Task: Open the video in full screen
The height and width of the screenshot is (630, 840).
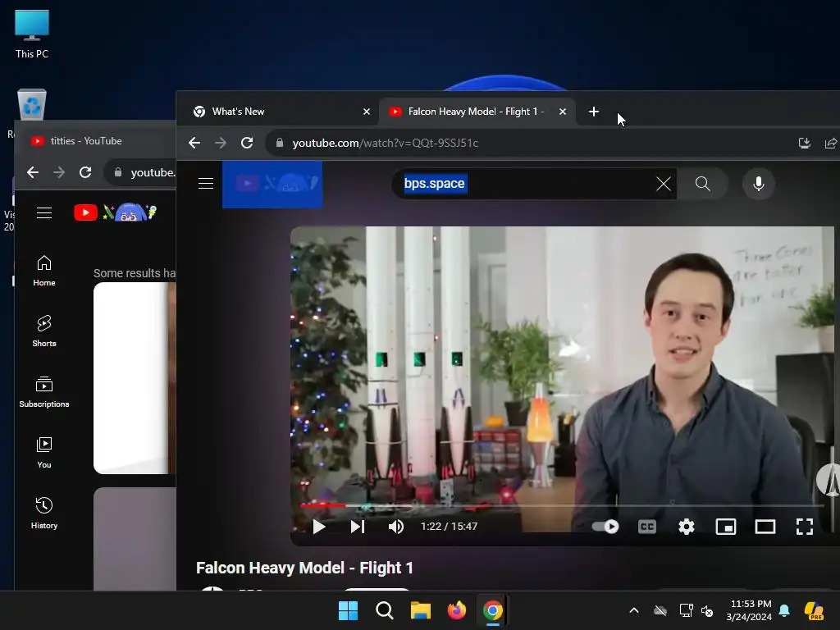Action: [x=805, y=527]
